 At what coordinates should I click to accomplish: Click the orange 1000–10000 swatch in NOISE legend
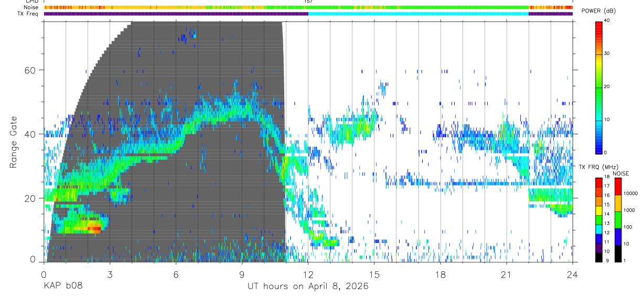click(618, 203)
